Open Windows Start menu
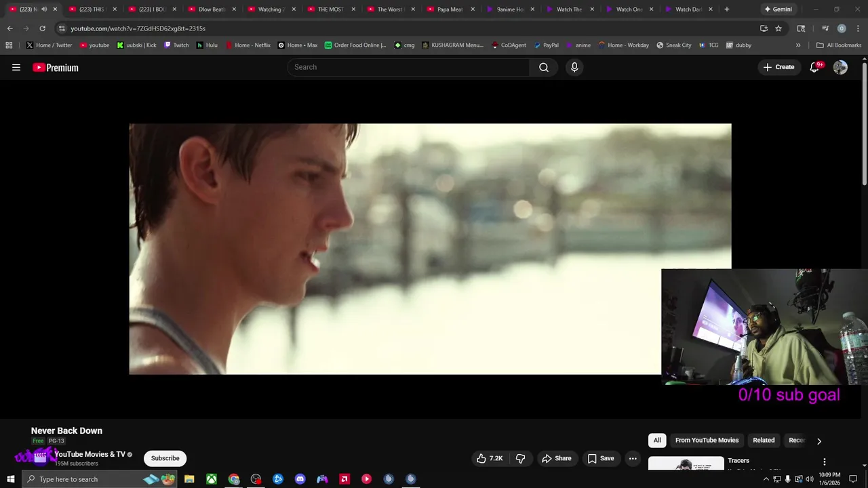Screen dimensions: 868x488 click(x=10, y=479)
